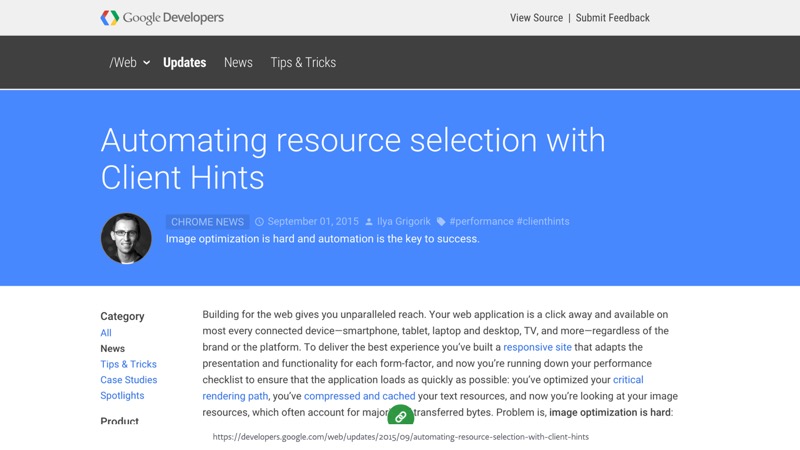This screenshot has height=450, width=800.
Task: Click the CHROME NEWS badge
Action: (207, 222)
